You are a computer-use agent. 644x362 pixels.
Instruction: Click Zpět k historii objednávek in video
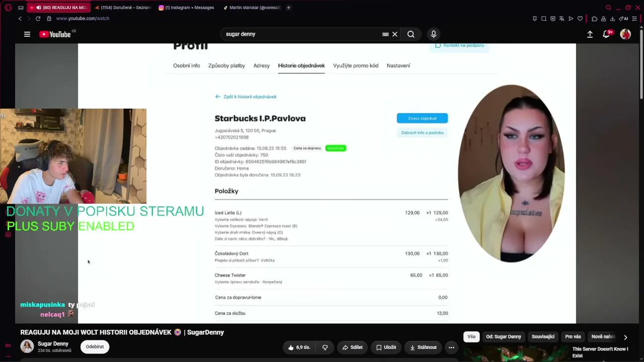246,97
